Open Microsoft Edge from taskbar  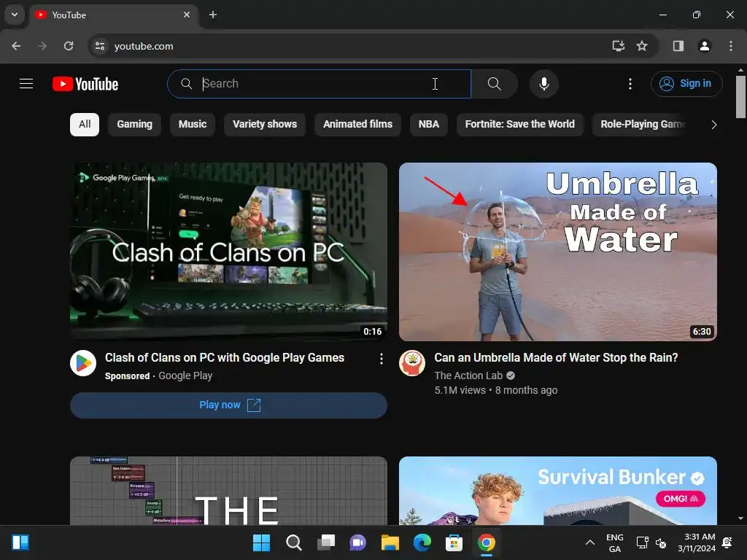coord(422,542)
